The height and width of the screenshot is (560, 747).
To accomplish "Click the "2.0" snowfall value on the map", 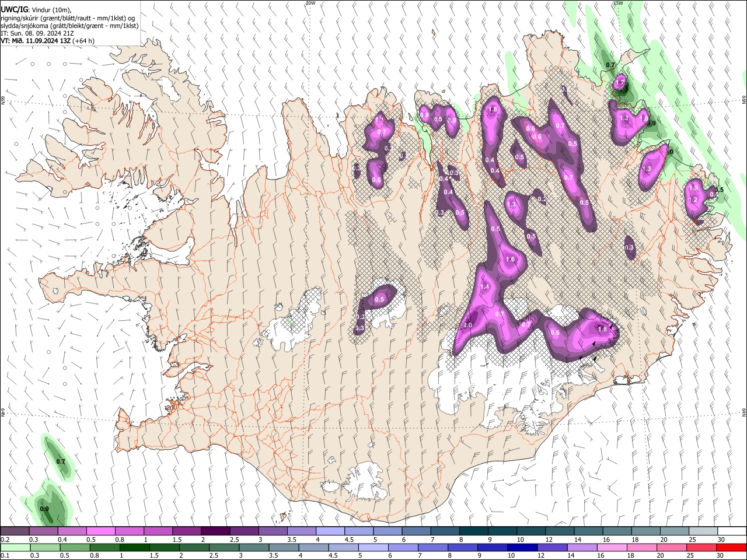I will 467,325.
